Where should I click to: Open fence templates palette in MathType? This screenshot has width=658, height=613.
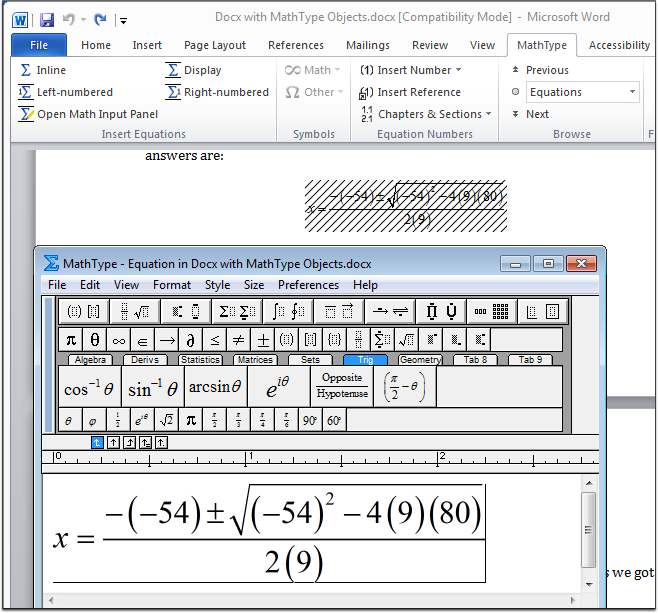[83, 311]
